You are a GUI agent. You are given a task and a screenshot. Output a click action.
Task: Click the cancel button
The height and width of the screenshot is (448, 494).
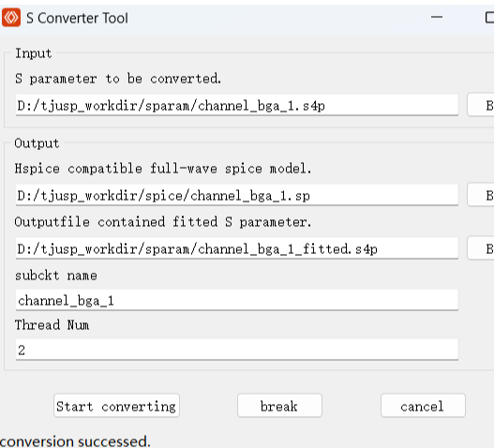[423, 406]
